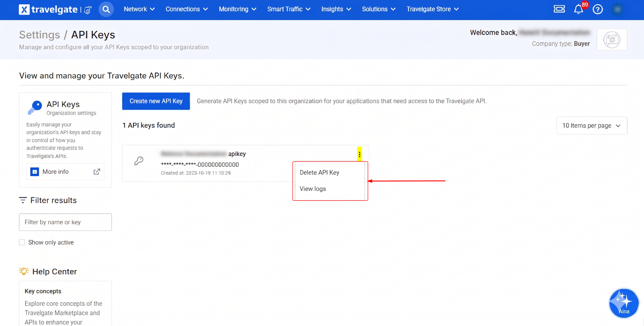Viewport: 644px width, 326px height.
Task: Expand the Monitoring menu
Action: pos(237,9)
